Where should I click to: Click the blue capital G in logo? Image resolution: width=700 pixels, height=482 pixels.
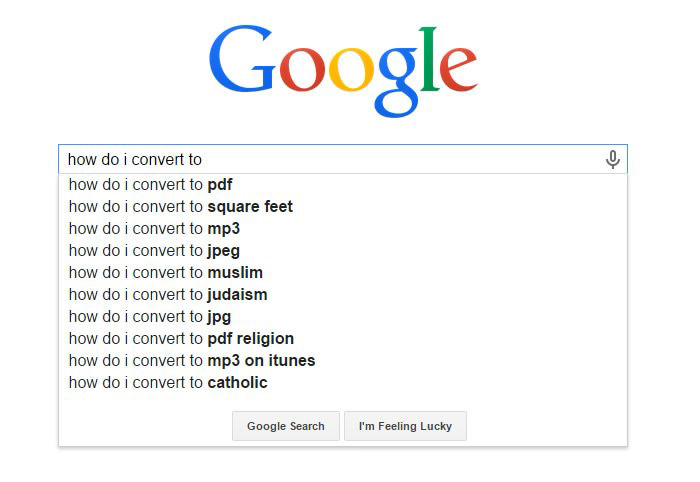click(242, 58)
